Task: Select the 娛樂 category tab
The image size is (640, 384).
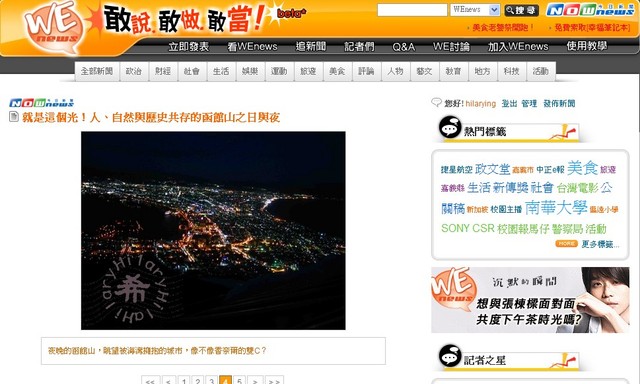Action: [250, 71]
